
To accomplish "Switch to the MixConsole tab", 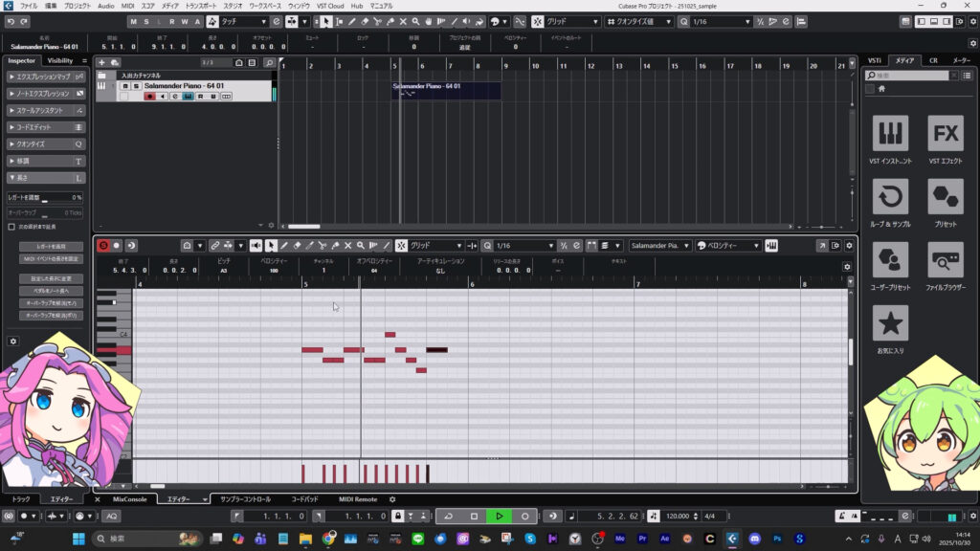I will (x=129, y=499).
